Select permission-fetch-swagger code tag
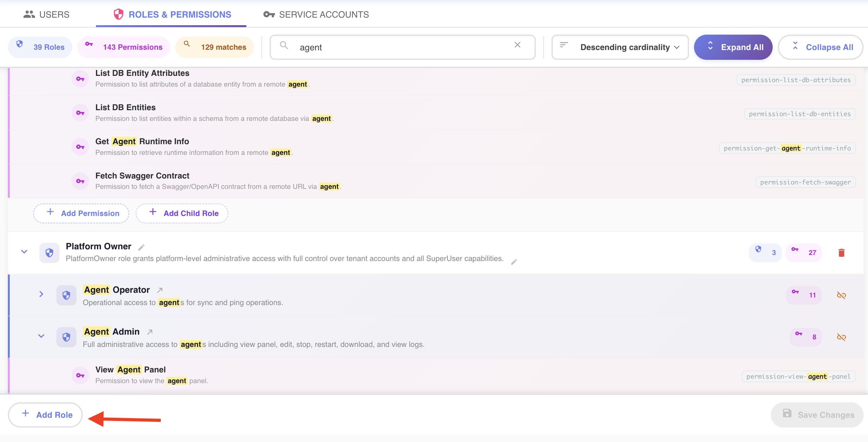Screen dimensions: 868x442 point(805,182)
